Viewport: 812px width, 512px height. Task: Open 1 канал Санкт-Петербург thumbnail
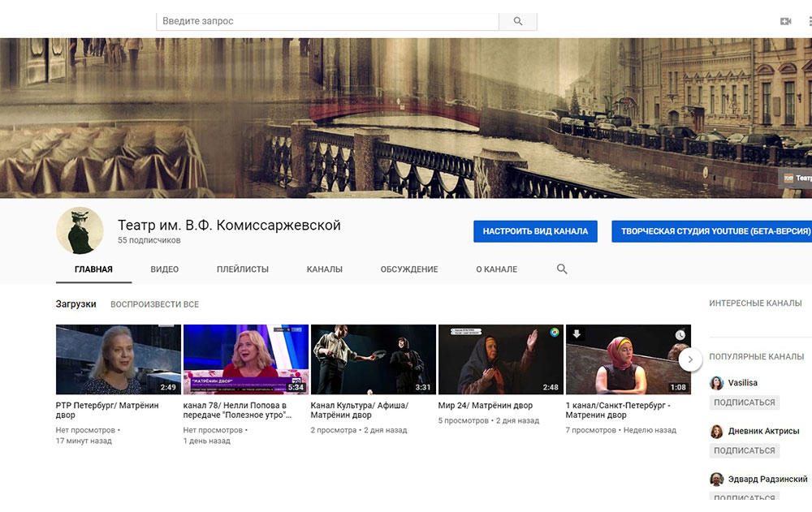pos(628,359)
